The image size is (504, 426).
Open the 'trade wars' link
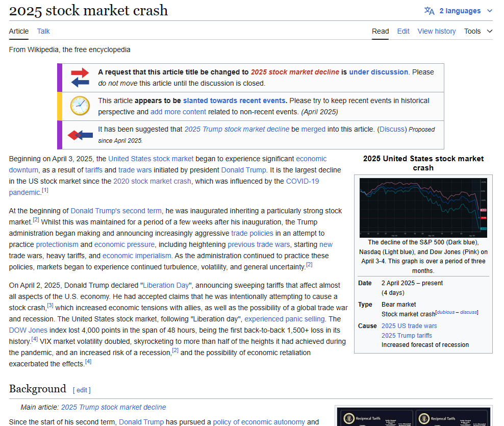pyautogui.click(x=135, y=170)
